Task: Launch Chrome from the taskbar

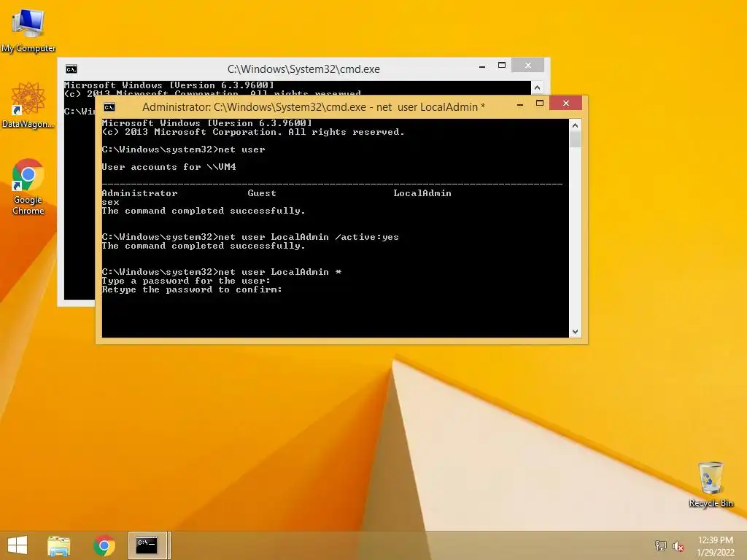Action: [x=104, y=545]
